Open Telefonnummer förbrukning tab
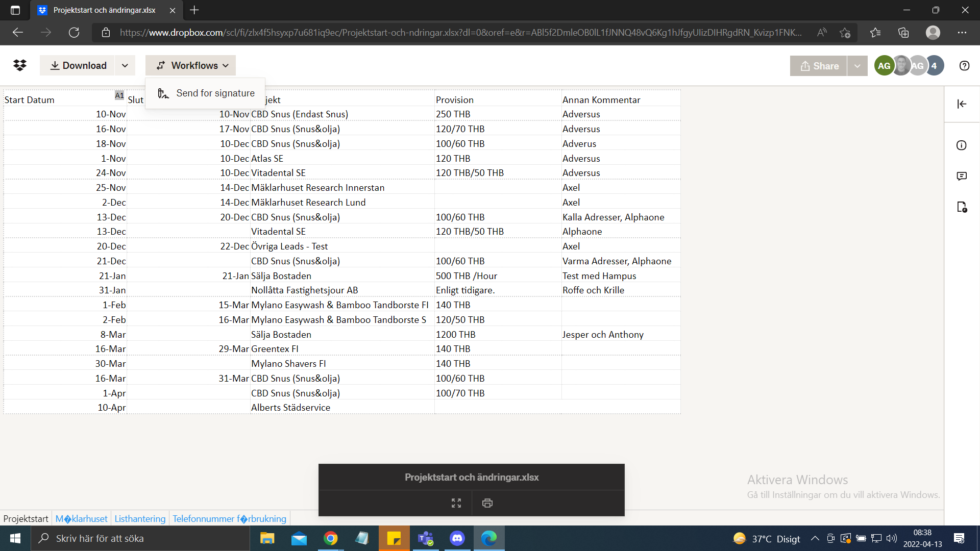 [x=229, y=519]
